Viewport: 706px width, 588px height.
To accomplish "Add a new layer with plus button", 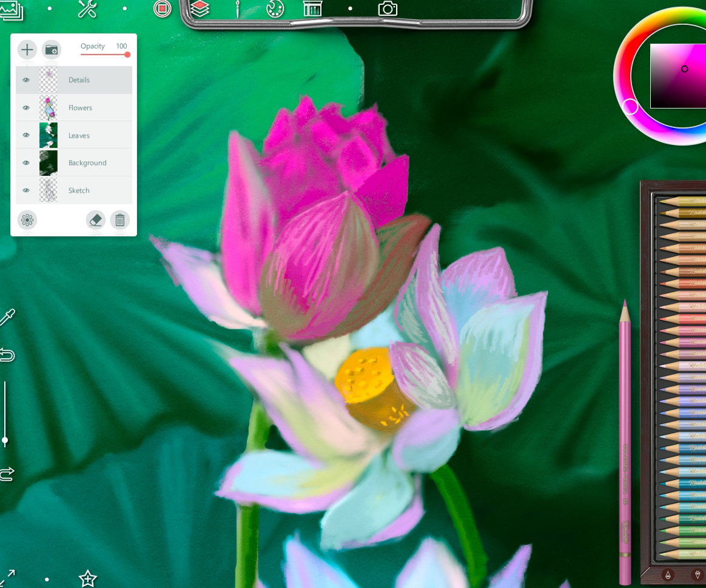I will pos(27,50).
